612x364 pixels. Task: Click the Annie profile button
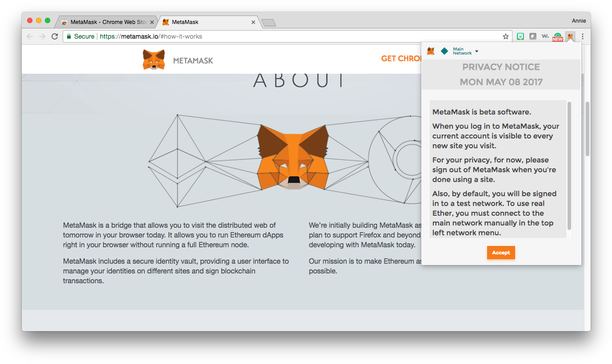tap(579, 21)
